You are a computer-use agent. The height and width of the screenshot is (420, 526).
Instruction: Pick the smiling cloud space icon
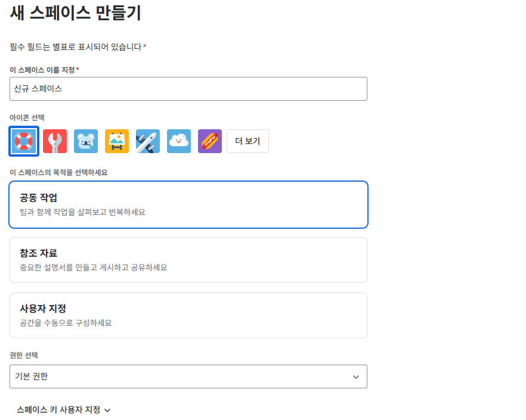(179, 141)
